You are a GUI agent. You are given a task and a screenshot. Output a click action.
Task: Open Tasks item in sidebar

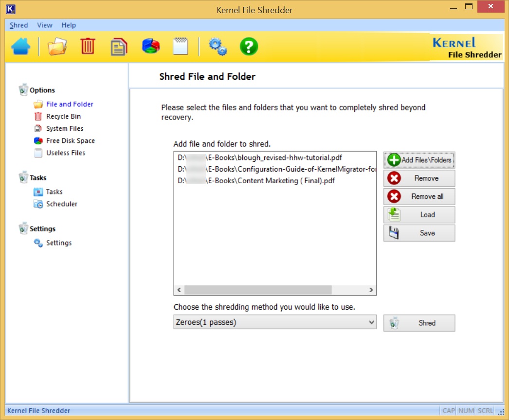click(54, 192)
